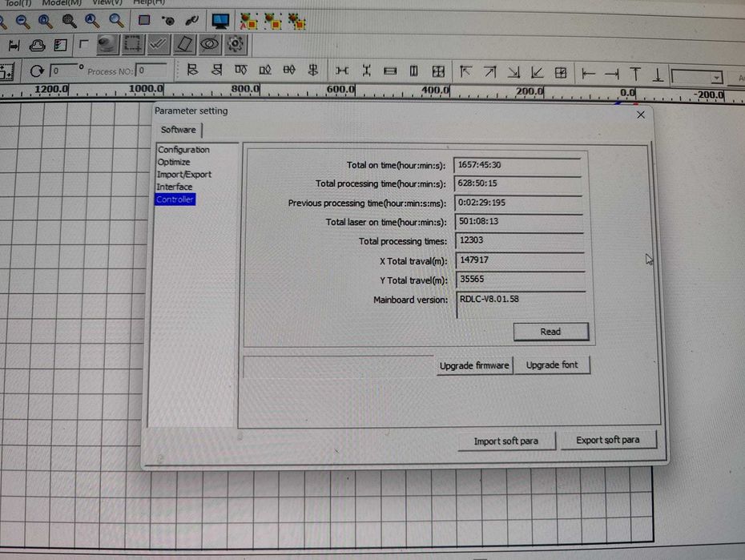The height and width of the screenshot is (560, 745).
Task: Click Upgrade firmware button
Action: [x=474, y=366]
